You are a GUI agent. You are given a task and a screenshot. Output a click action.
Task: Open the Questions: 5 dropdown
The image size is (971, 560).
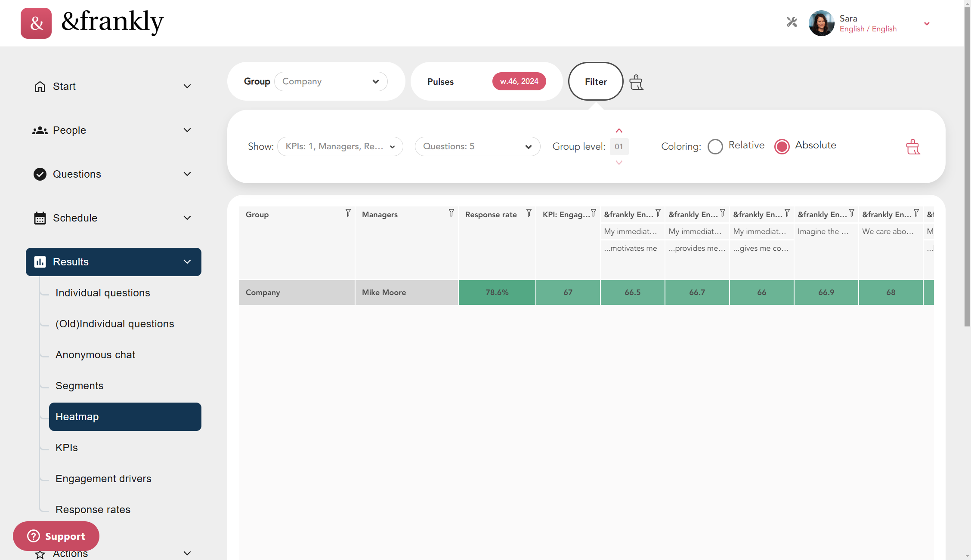(477, 146)
